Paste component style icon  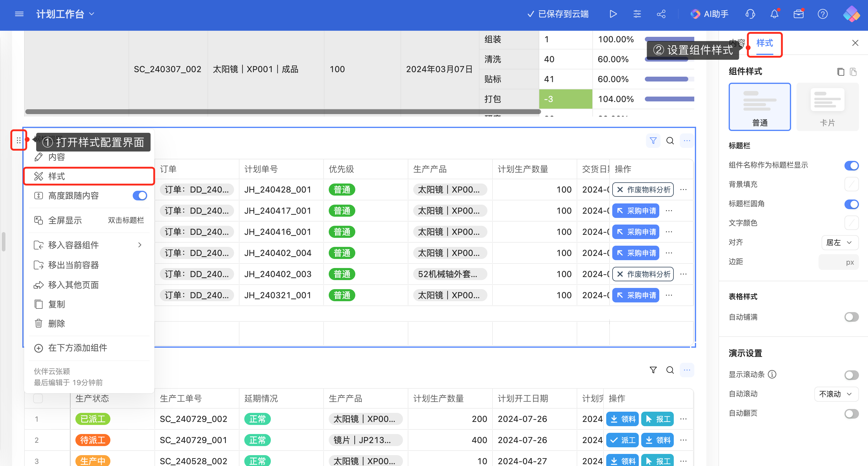pos(853,72)
